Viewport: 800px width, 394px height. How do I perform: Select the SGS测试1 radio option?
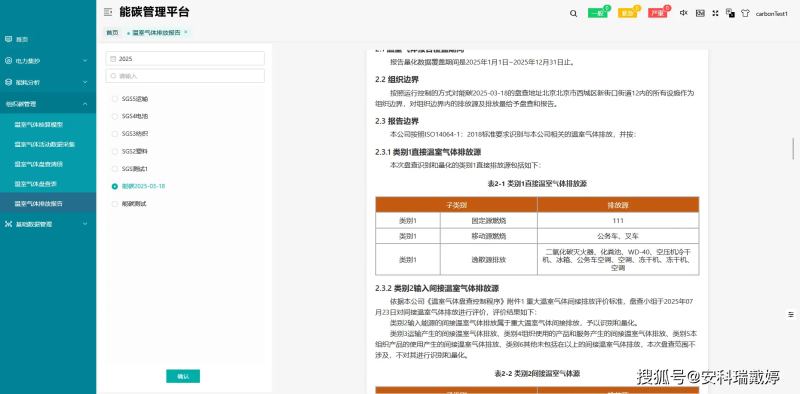pyautogui.click(x=115, y=169)
